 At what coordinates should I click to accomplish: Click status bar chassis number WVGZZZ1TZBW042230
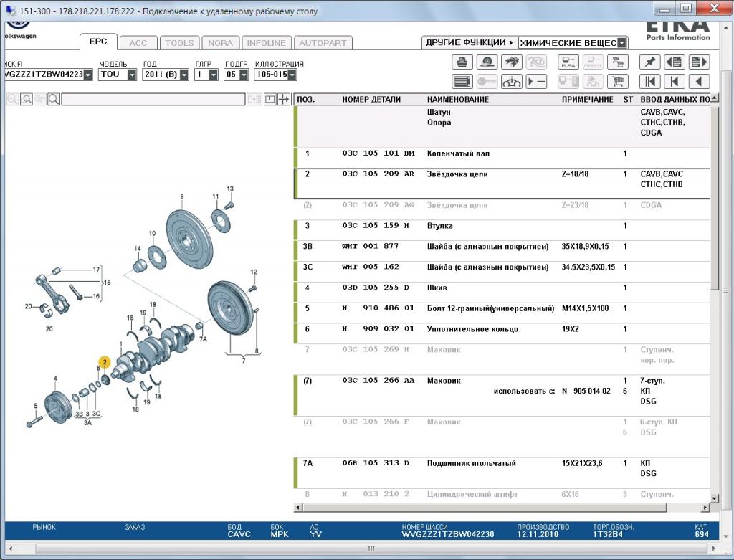(x=447, y=534)
